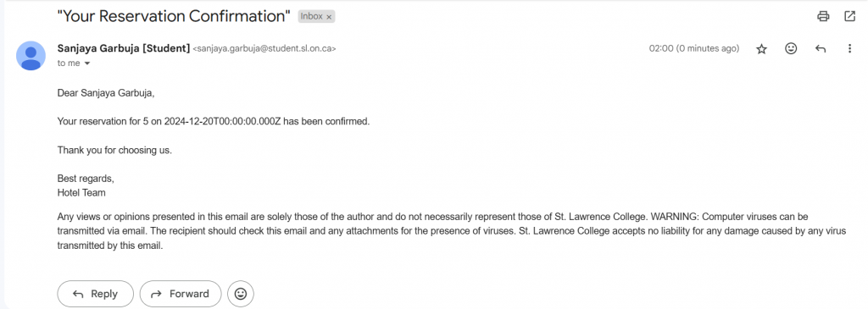Viewport: 868px width, 309px height.
Task: Remove the Inbox label via its x
Action: (x=329, y=17)
